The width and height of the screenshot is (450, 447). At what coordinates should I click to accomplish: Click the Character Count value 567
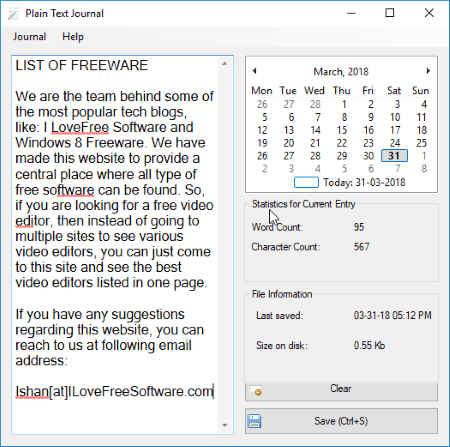362,247
